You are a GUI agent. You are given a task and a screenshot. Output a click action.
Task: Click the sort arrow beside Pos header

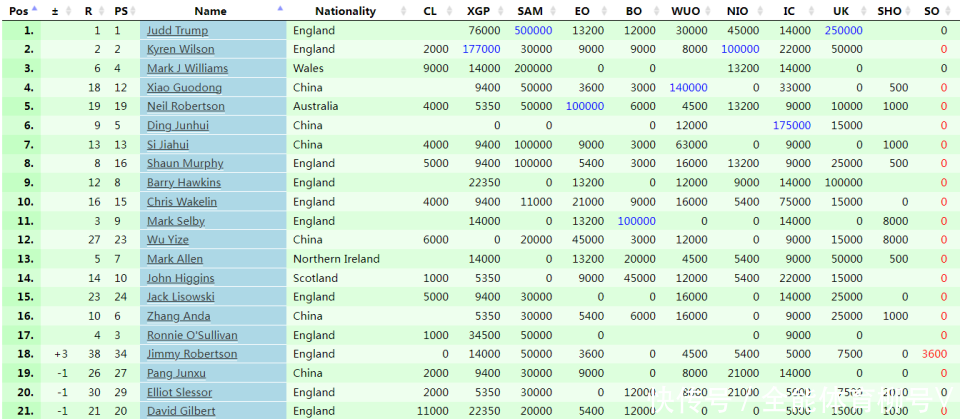[x=35, y=8]
